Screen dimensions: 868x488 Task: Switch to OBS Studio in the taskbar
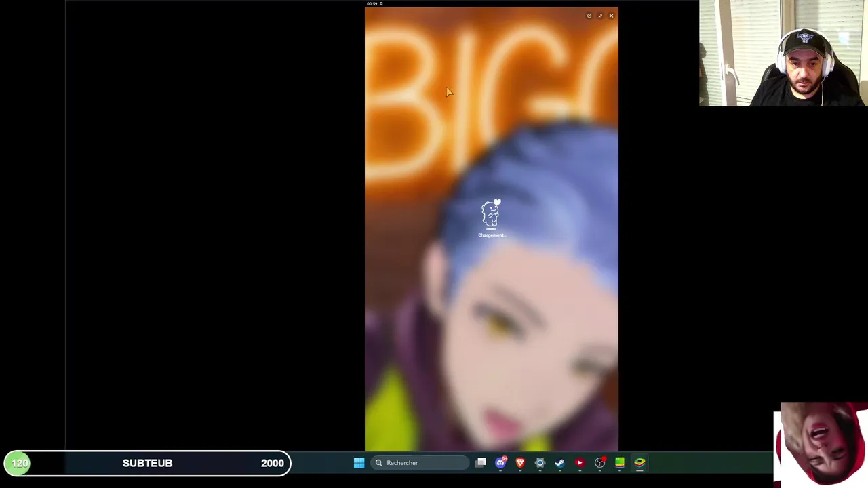click(x=600, y=463)
